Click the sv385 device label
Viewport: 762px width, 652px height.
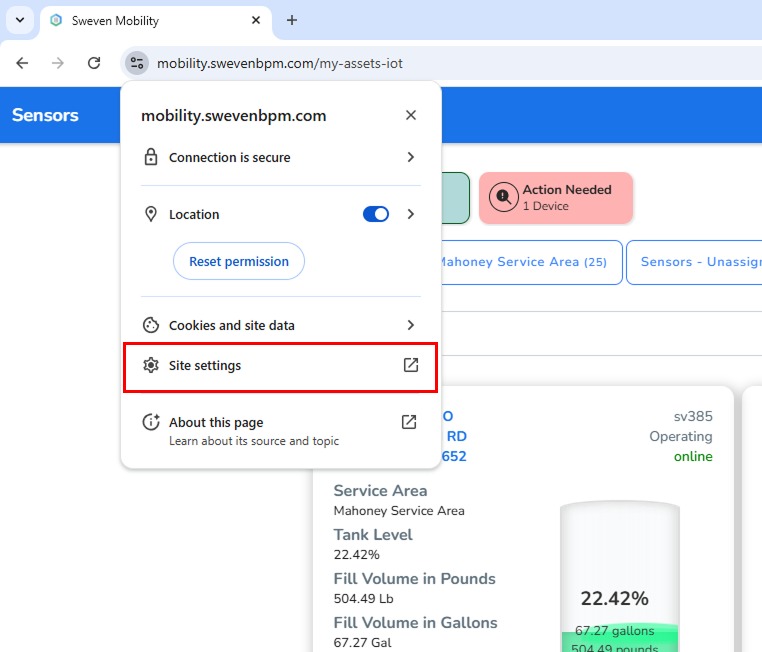pyautogui.click(x=693, y=416)
